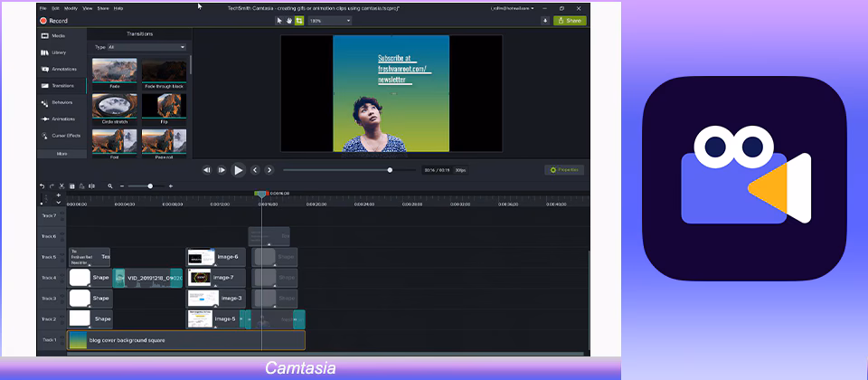Expand the transition Type All dropdown
The width and height of the screenshot is (868, 380).
click(x=146, y=47)
